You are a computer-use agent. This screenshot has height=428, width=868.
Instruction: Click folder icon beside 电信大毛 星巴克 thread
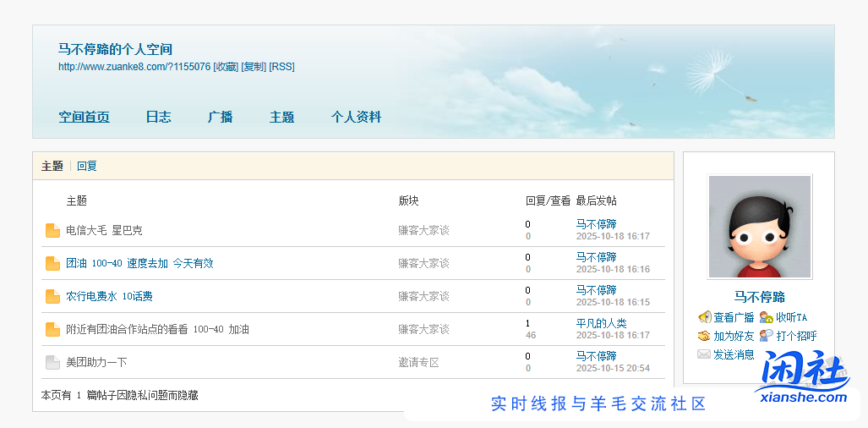[x=52, y=230]
